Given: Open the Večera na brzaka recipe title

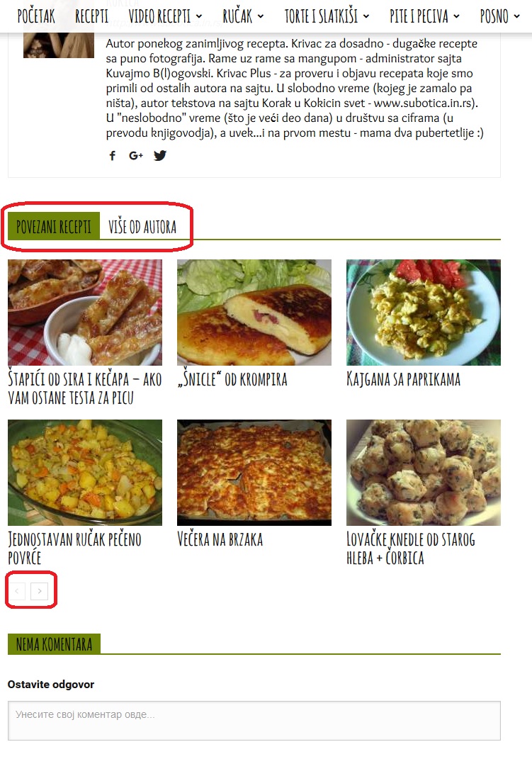Looking at the screenshot, I should click(220, 539).
